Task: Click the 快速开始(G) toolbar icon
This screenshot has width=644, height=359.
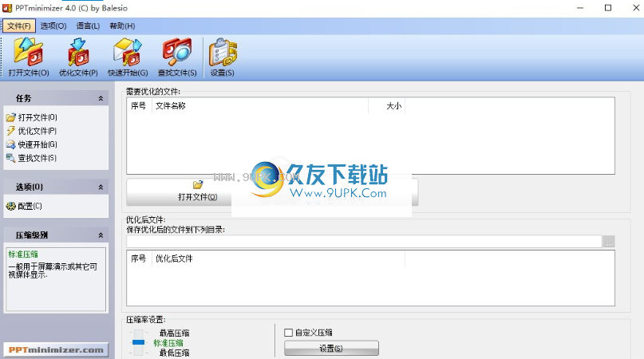Action: 128,57
